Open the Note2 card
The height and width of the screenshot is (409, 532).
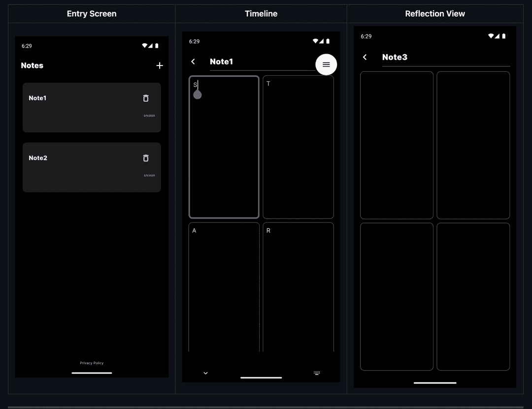coord(92,167)
